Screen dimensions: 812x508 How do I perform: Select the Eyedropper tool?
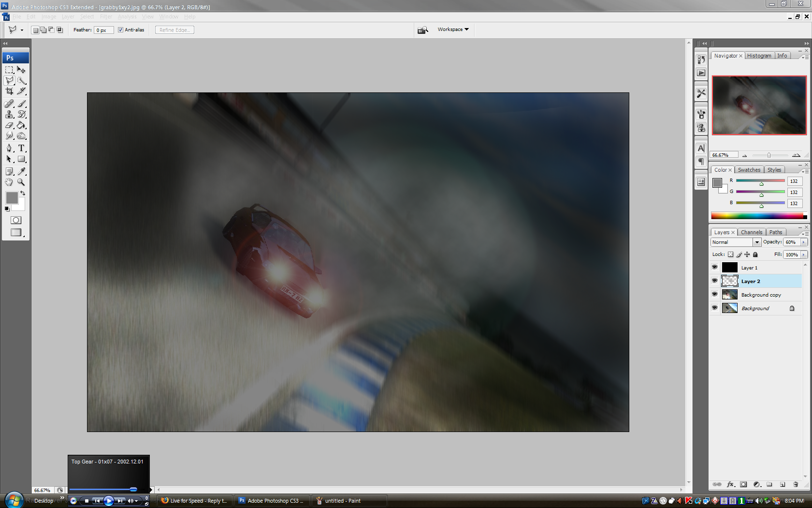[x=21, y=171]
